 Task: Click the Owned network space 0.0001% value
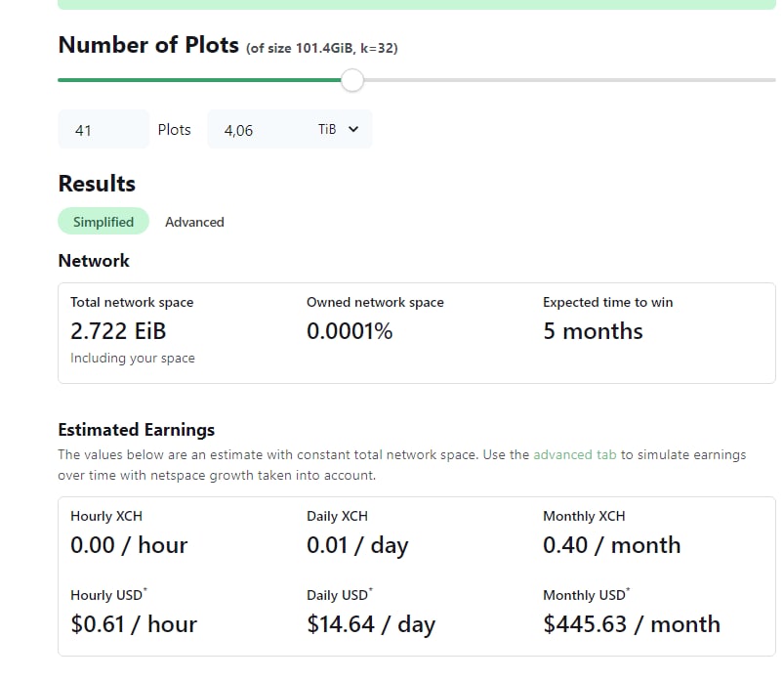350,331
